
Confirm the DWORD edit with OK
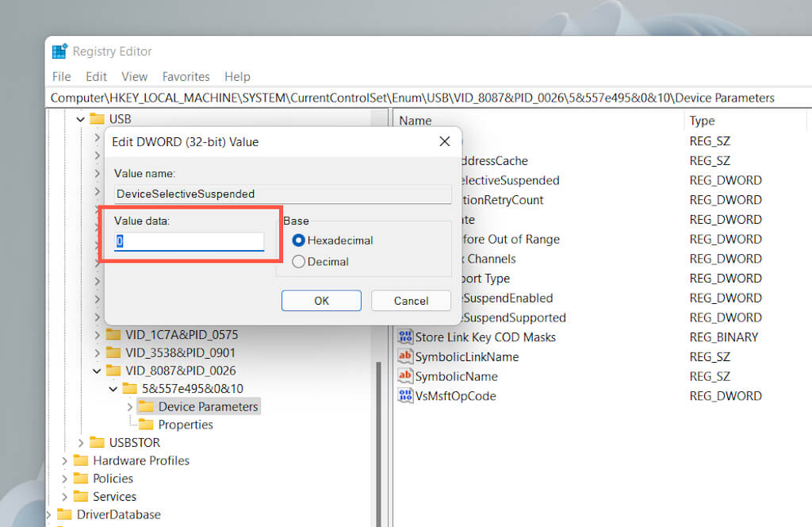321,301
